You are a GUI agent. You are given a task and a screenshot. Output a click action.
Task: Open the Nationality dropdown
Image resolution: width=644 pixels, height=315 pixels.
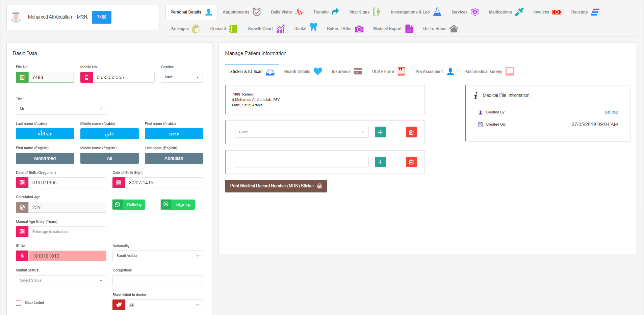157,256
